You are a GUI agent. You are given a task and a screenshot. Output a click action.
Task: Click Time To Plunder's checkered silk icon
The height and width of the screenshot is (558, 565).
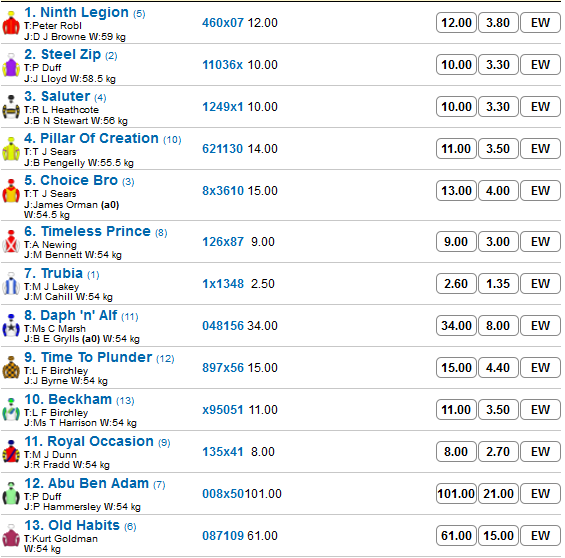(11, 368)
